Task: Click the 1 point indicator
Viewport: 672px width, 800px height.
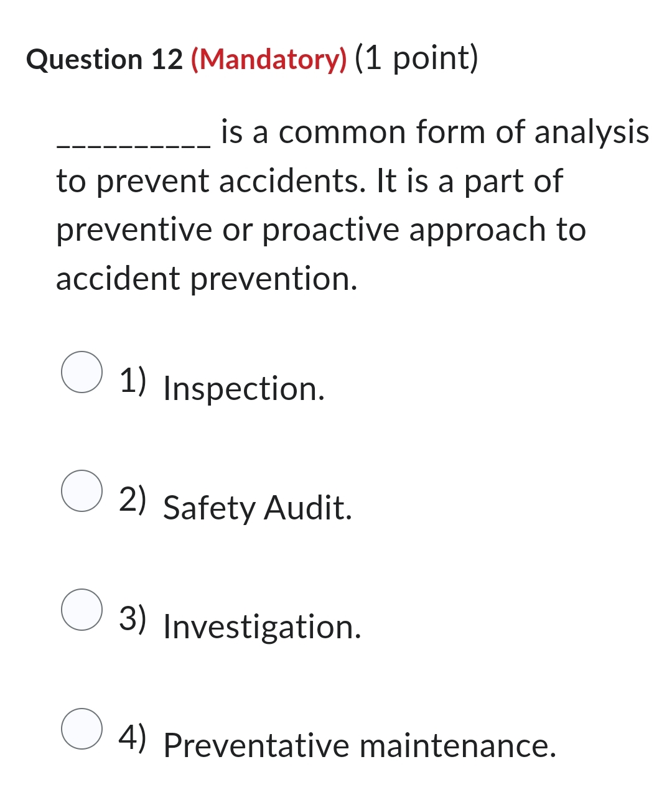Action: tap(417, 60)
